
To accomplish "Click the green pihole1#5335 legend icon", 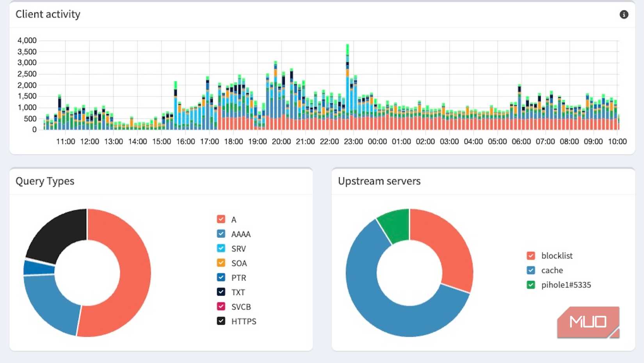I will [531, 285].
